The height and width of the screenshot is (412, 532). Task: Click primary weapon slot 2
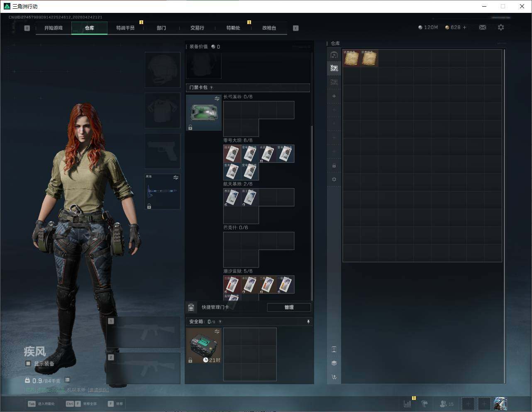(x=144, y=368)
